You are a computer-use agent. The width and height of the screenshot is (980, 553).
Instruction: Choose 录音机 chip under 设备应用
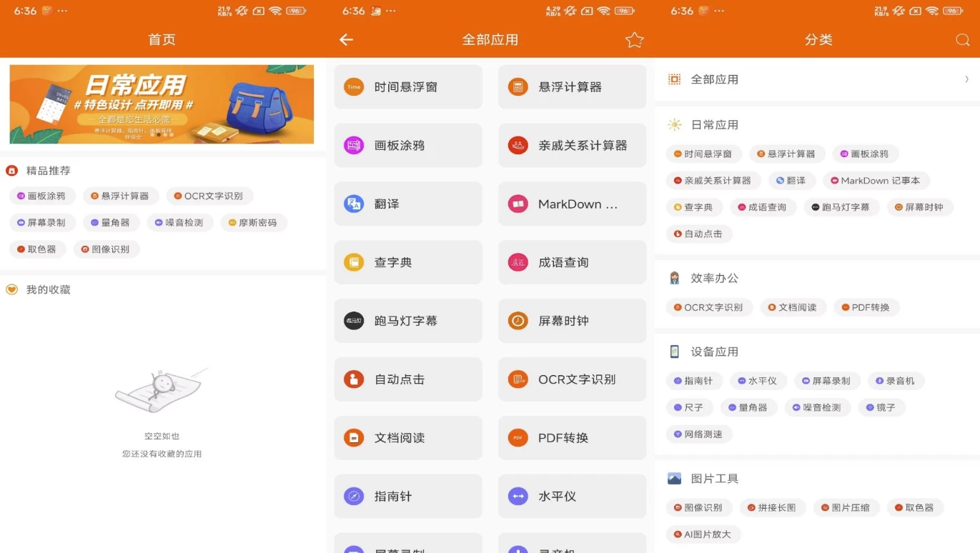point(896,381)
